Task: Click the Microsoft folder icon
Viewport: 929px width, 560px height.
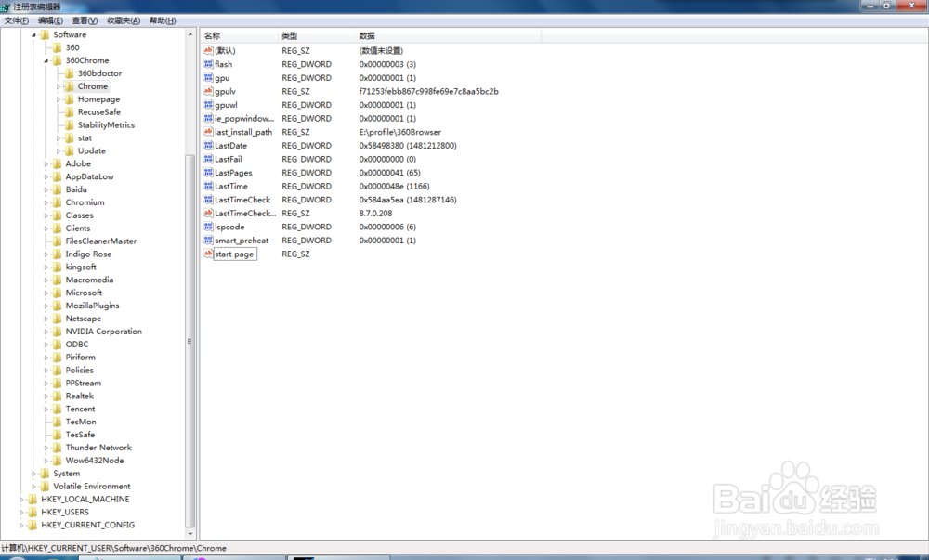Action: click(57, 293)
